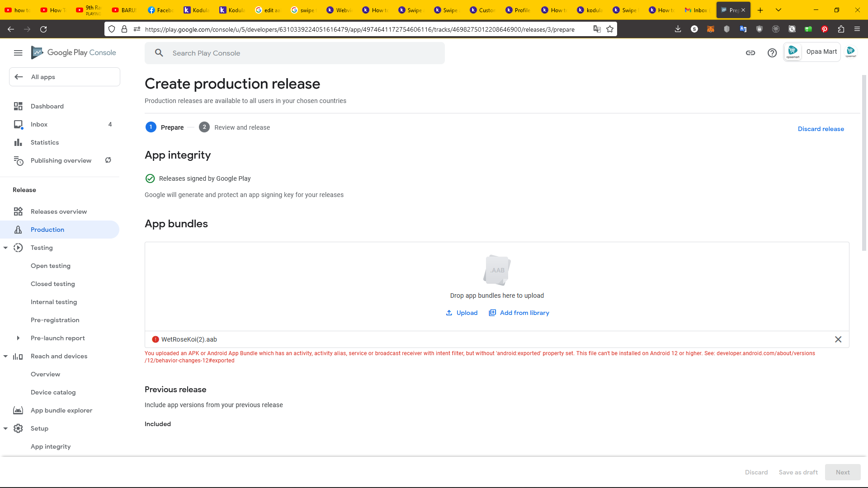Click step 2 Review and release
Screen dimensions: 868x488
(235, 127)
